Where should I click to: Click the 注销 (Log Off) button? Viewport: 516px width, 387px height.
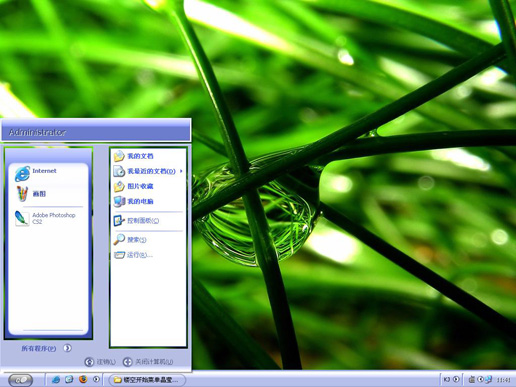(x=100, y=362)
